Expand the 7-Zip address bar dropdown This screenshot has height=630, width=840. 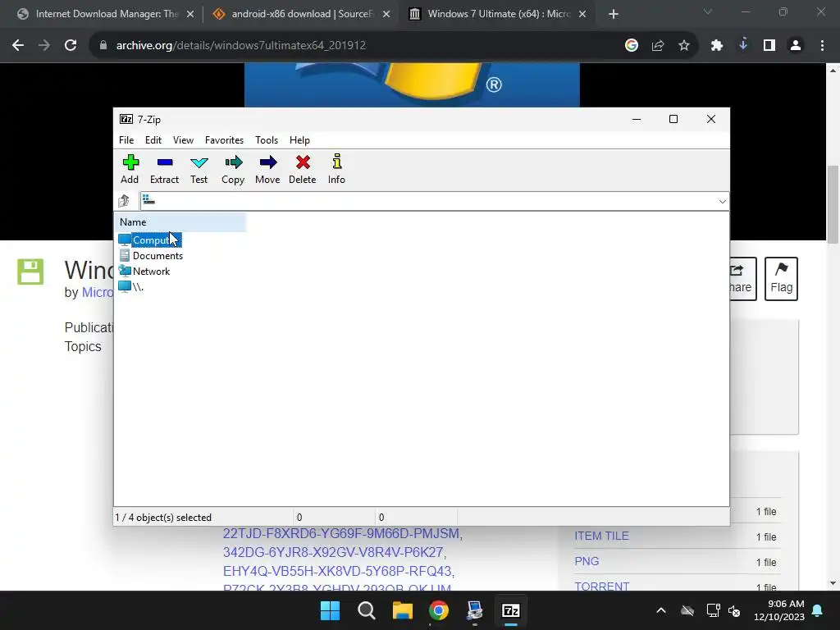722,202
